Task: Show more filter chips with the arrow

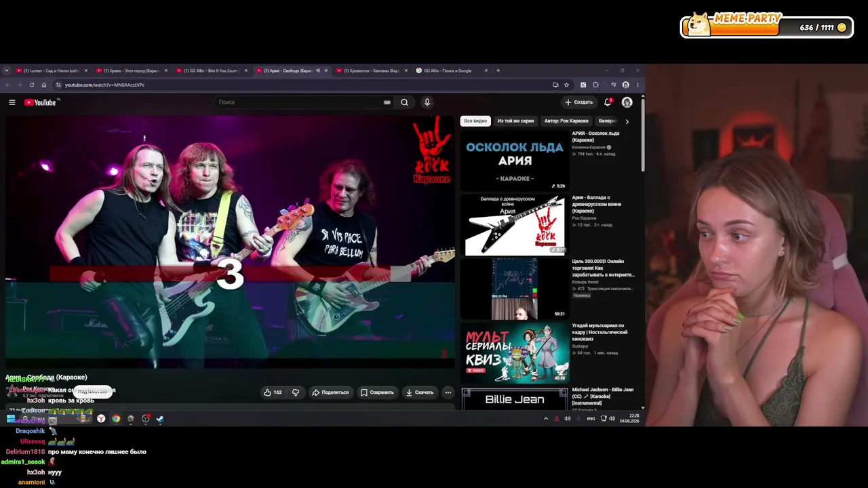Action: [627, 121]
